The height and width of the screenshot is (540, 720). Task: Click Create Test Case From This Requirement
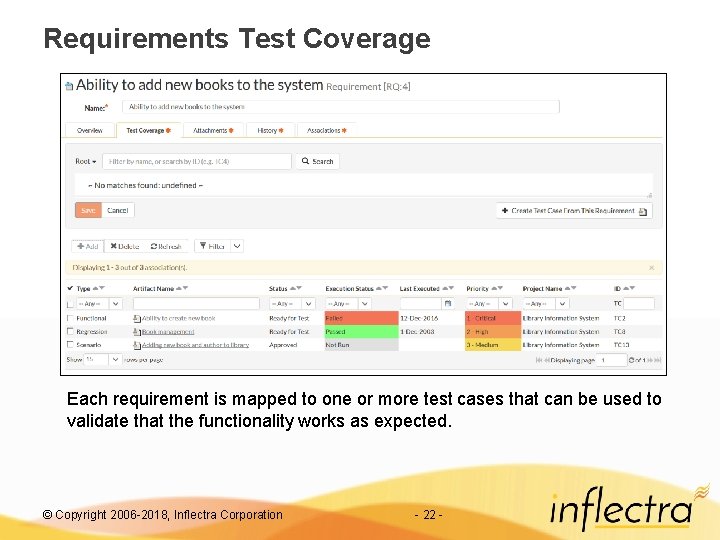(574, 211)
